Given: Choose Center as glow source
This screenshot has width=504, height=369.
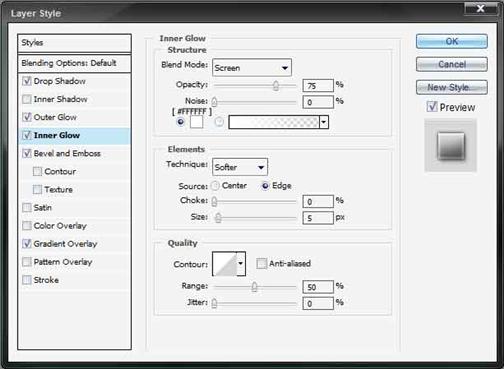Looking at the screenshot, I should tap(216, 186).
